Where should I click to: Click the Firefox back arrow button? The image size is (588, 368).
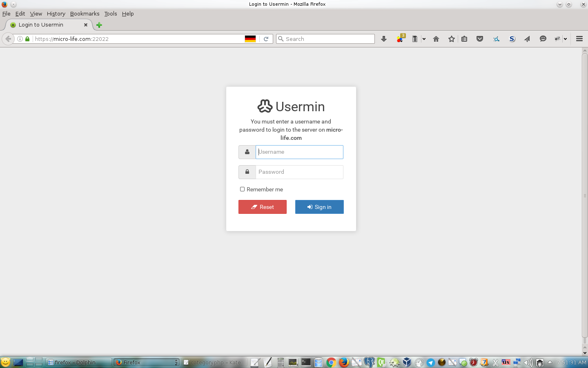coord(8,39)
